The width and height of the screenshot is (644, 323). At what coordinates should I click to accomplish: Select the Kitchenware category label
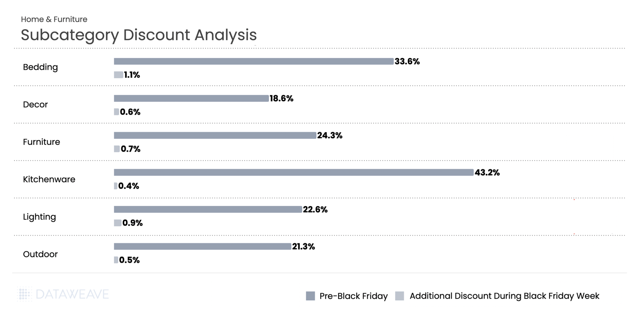(x=49, y=179)
